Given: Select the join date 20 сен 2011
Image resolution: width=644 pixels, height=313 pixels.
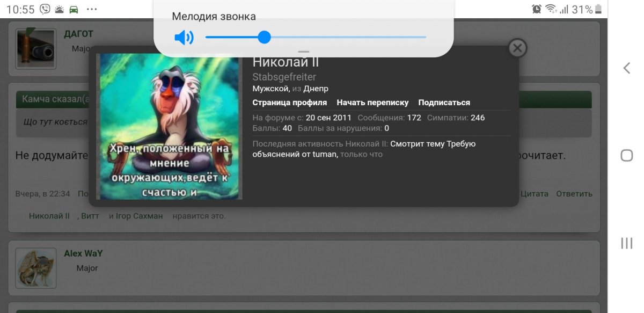Looking at the screenshot, I should tap(328, 118).
